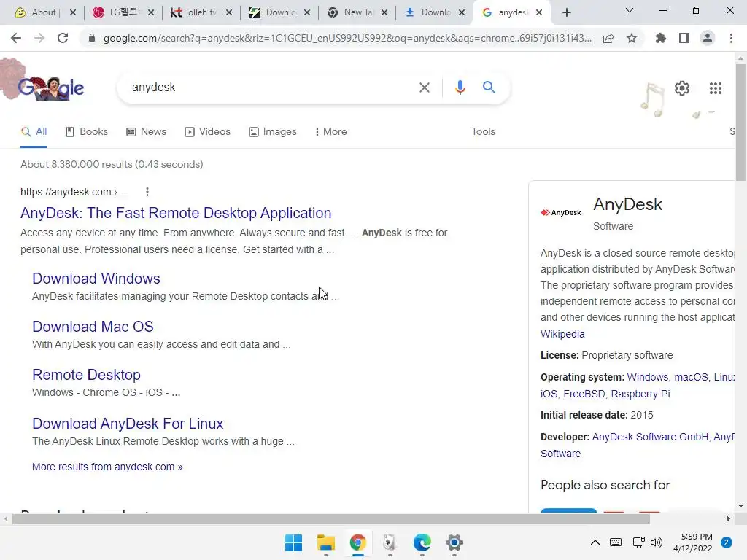Show hidden system tray icons
This screenshot has height=560, width=747.
point(595,542)
